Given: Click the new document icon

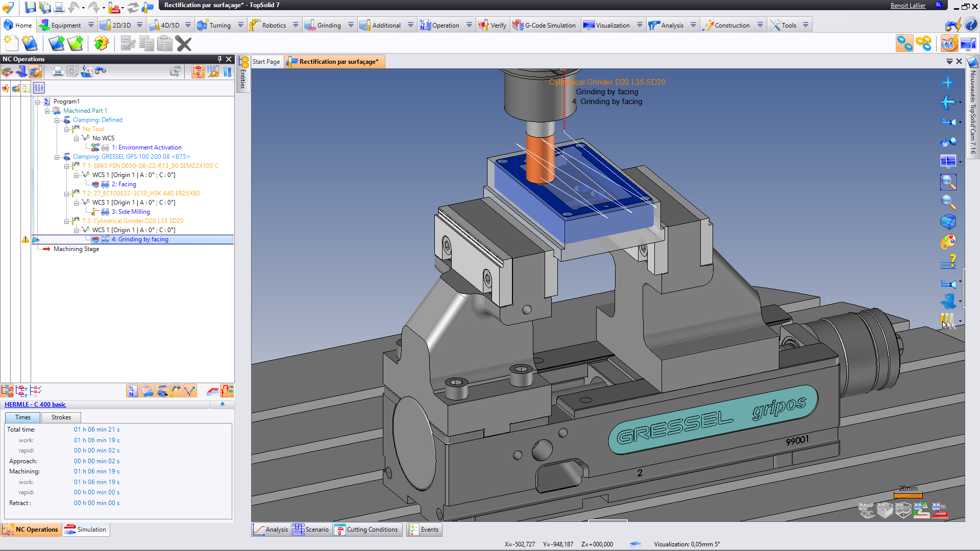Looking at the screenshot, I should coord(11,44).
